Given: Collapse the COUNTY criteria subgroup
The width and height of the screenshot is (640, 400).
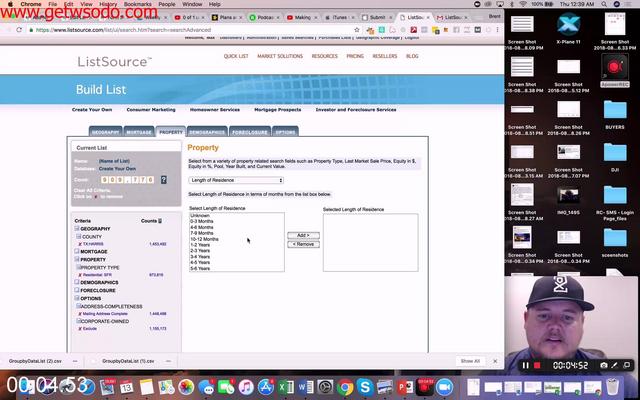Looking at the screenshot, I should click(x=79, y=236).
